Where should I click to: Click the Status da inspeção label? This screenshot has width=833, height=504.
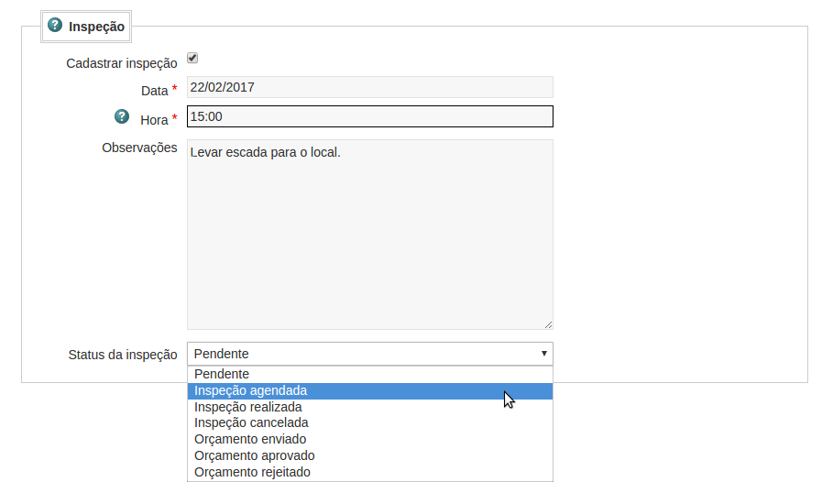click(x=123, y=355)
